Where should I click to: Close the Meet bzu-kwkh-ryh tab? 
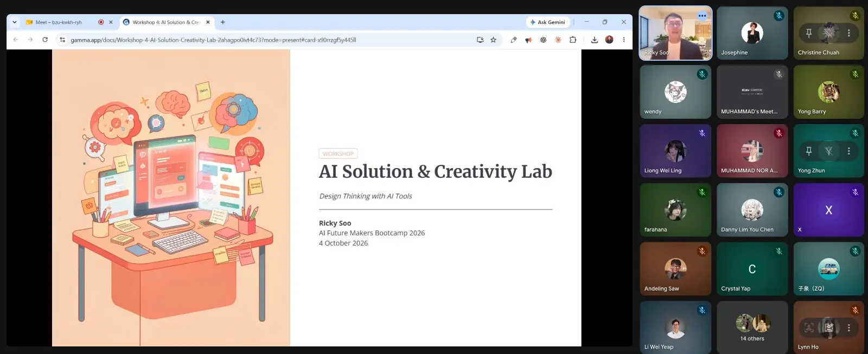pyautogui.click(x=111, y=22)
